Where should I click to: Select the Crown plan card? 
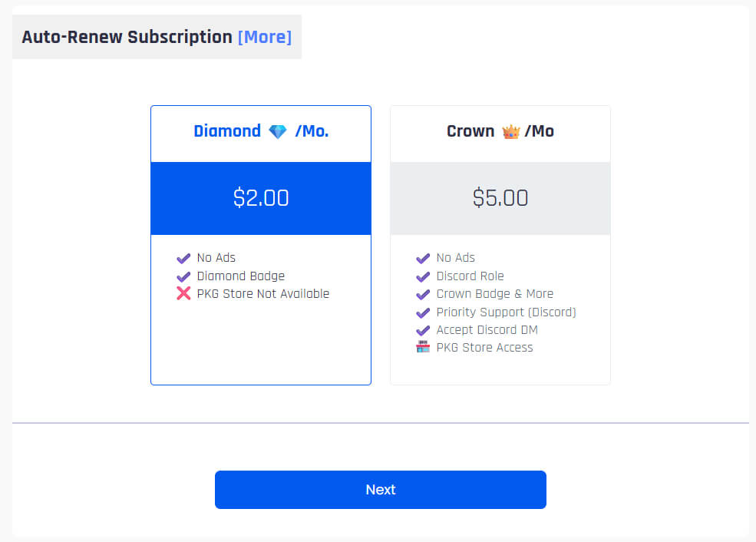coord(500,245)
